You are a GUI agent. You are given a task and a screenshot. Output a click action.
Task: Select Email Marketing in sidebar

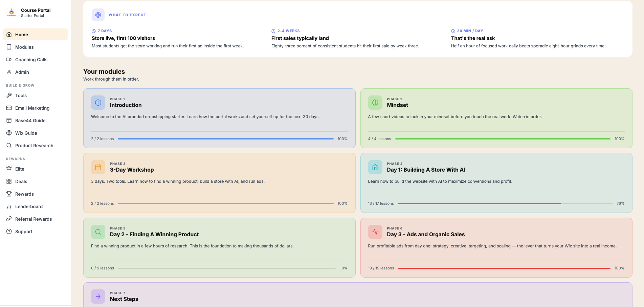(35, 108)
